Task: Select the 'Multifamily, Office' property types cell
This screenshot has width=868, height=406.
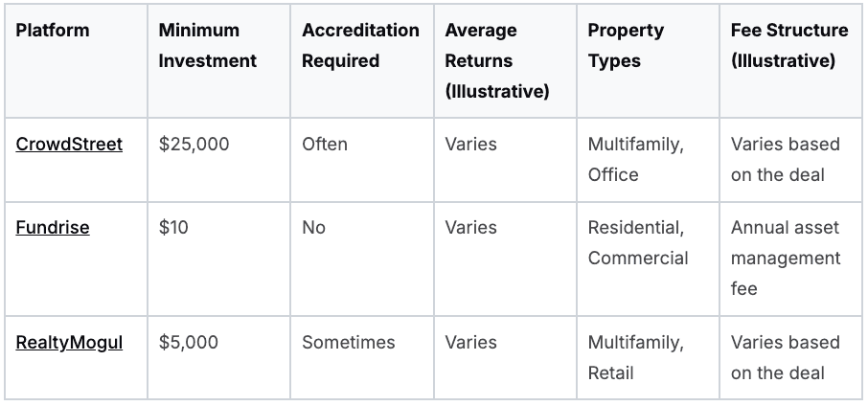Action: (x=635, y=160)
